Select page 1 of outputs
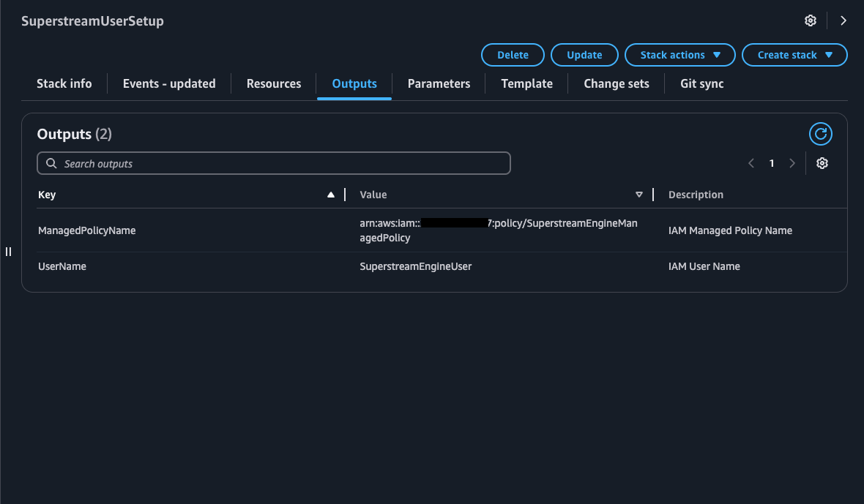The image size is (864, 504). click(772, 163)
